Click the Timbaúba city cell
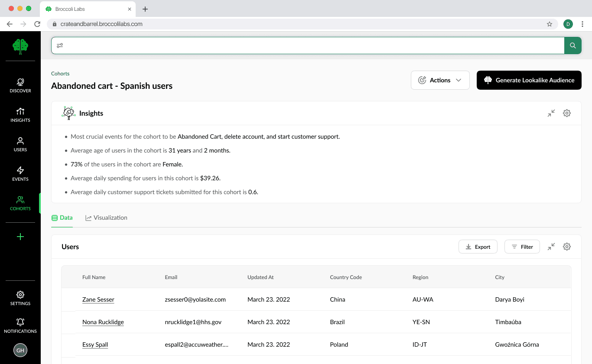Screen dimensions: 592x364 [508, 322]
